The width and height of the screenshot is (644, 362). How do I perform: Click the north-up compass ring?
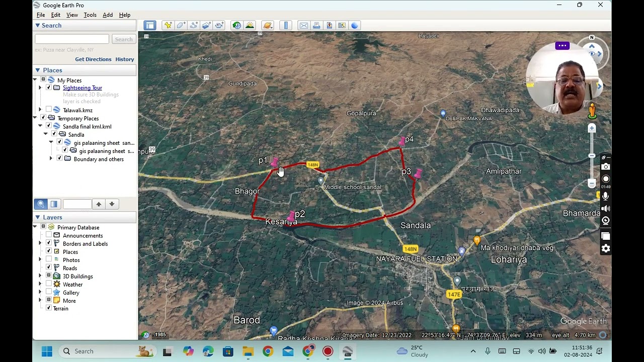coord(592,38)
